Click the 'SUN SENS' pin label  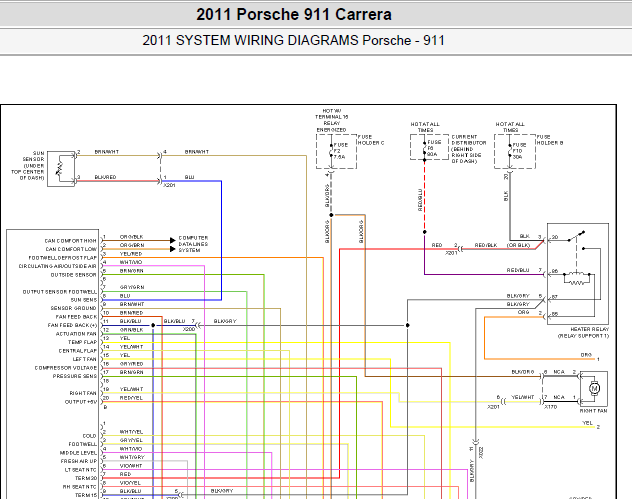84,300
